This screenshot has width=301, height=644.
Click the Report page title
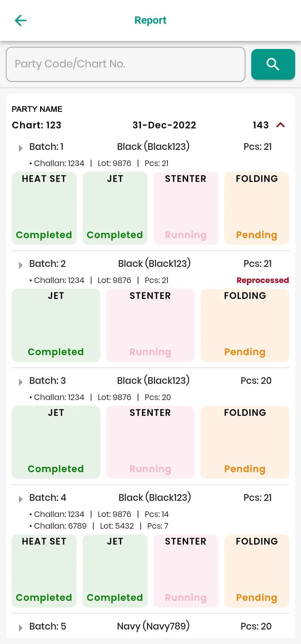(x=150, y=20)
